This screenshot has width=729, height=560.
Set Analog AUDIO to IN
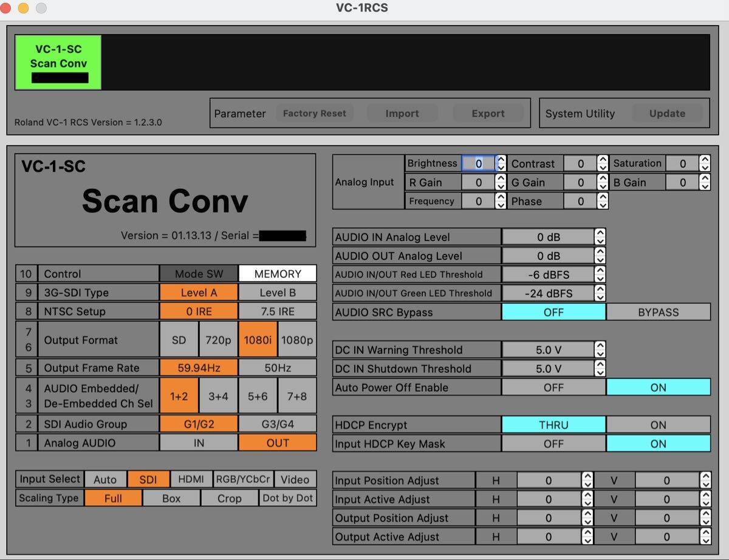tap(199, 443)
